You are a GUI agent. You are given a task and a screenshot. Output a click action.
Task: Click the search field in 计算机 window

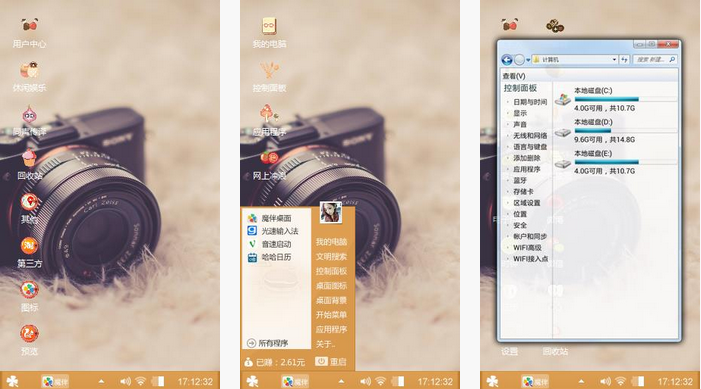click(655, 59)
